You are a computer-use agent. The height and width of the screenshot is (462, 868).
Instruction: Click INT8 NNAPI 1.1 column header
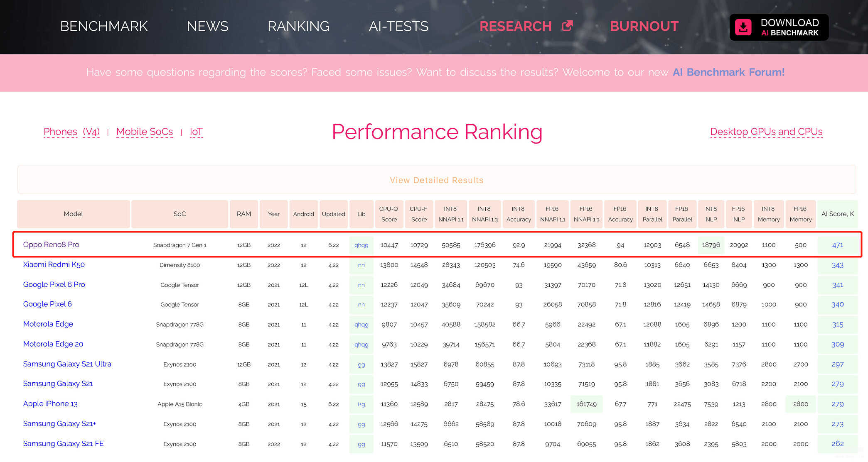tap(451, 214)
